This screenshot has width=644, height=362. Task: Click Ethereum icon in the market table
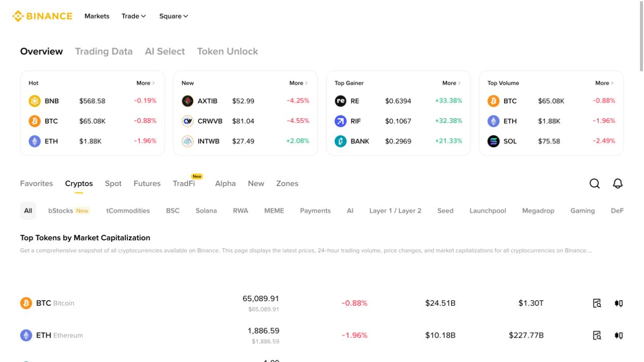(26, 335)
